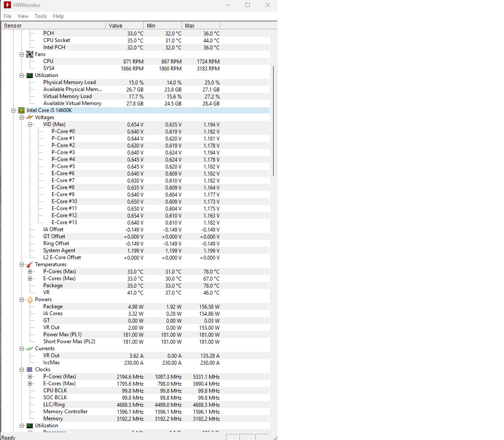
Task: Click the Clocks waveform icon
Action: click(x=30, y=370)
